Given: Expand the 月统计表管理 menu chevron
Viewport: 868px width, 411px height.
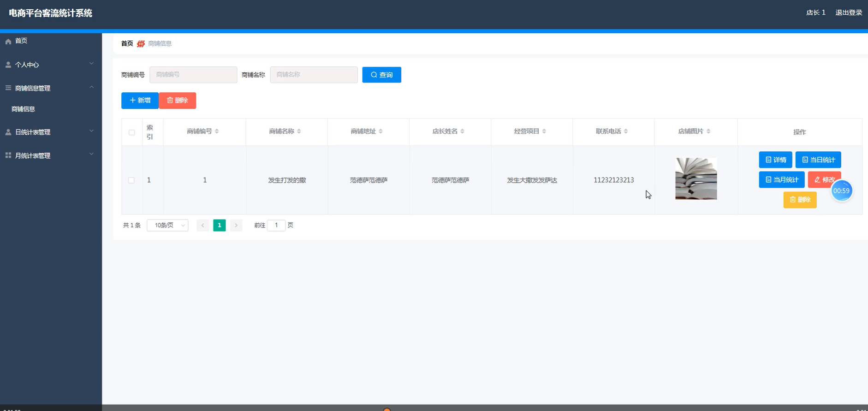Looking at the screenshot, I should pos(91,155).
